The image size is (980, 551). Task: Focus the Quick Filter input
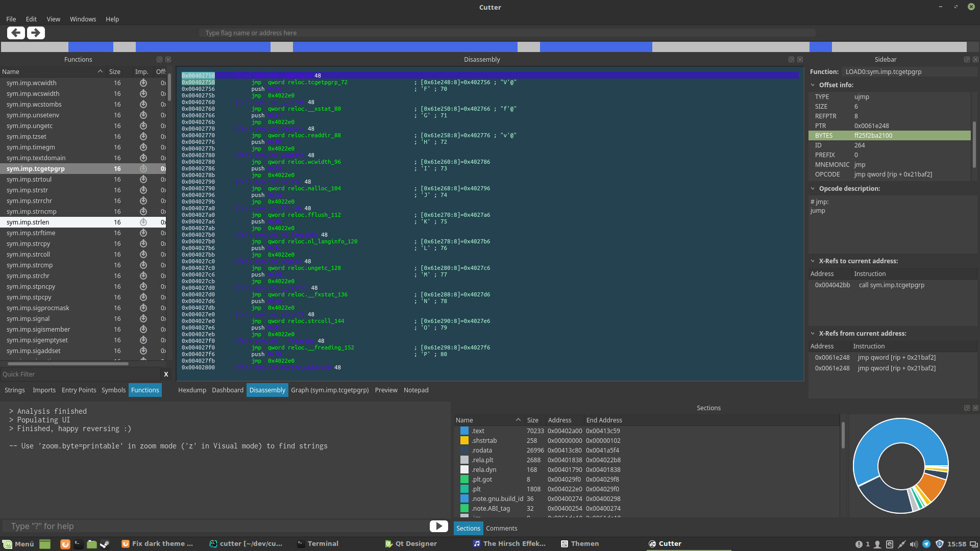point(80,374)
